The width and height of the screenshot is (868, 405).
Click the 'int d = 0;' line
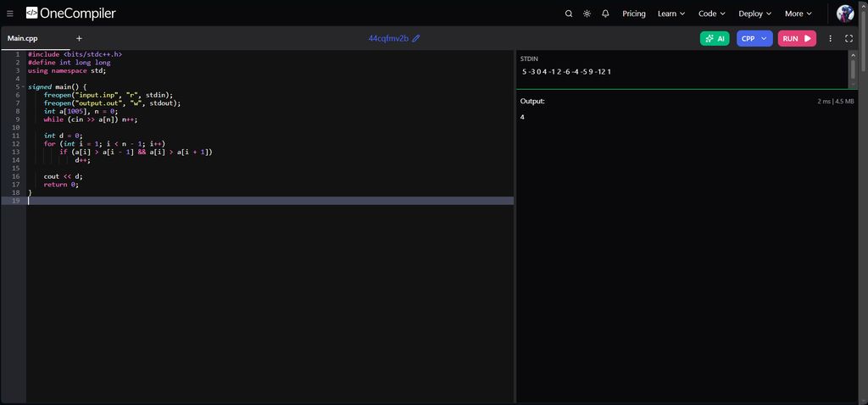[x=63, y=136]
